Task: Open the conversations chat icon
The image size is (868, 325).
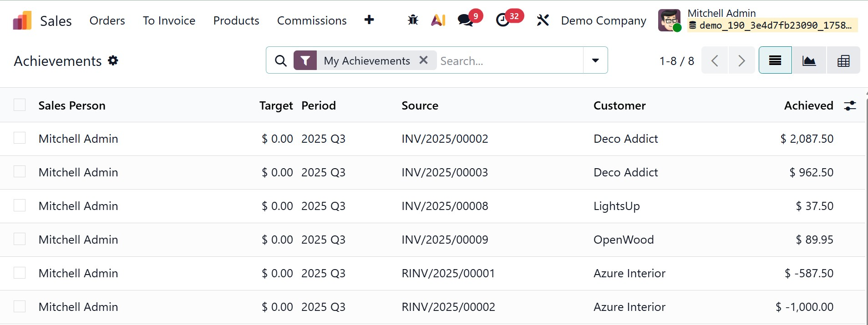Action: 465,20
